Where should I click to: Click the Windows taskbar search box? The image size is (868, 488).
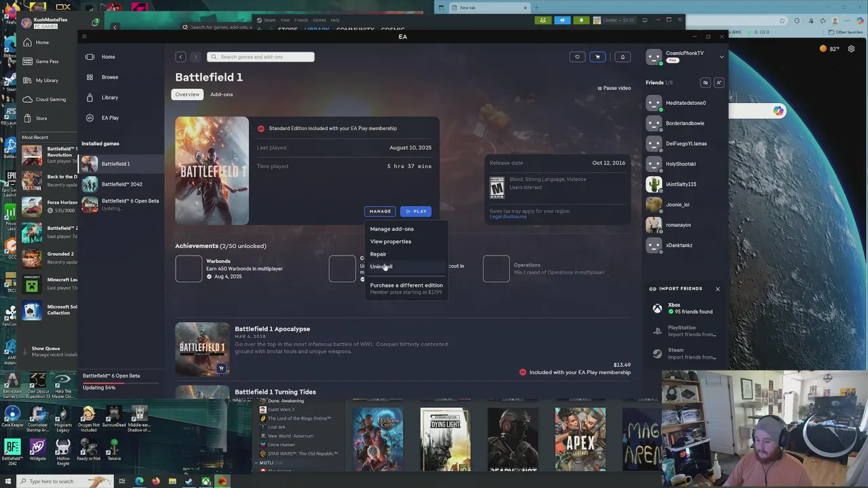click(x=66, y=481)
